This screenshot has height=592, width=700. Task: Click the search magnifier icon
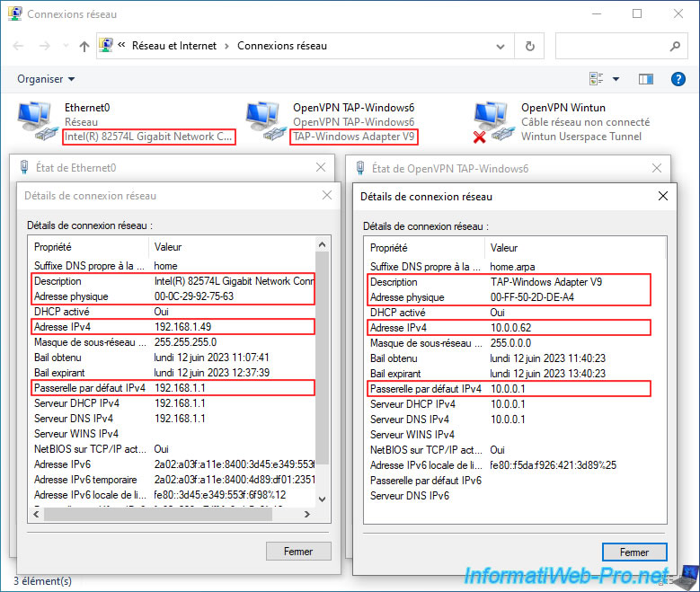click(x=675, y=46)
